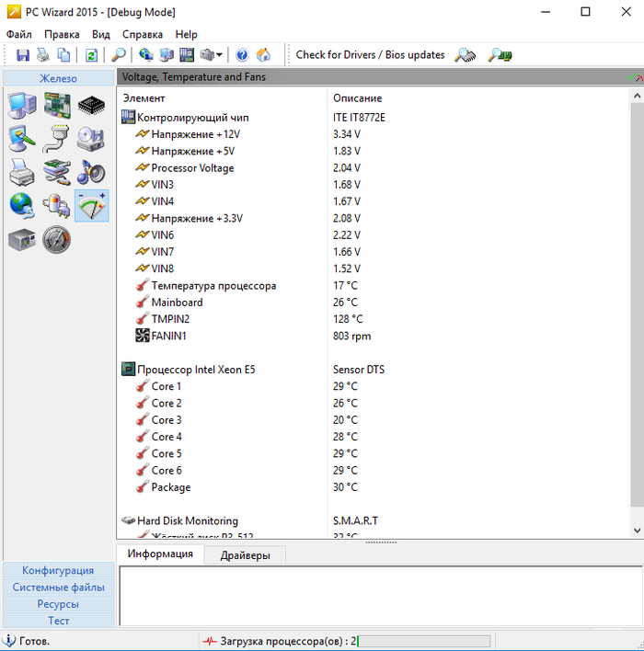Screen dimensions: 644x651
Task: Select the drives disk icon
Action: (x=91, y=139)
